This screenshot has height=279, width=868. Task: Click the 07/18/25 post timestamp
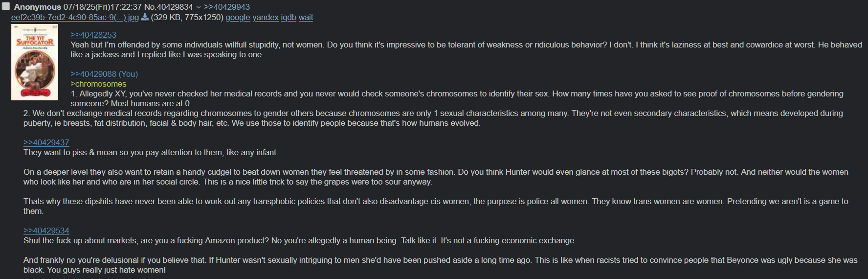pos(103,7)
